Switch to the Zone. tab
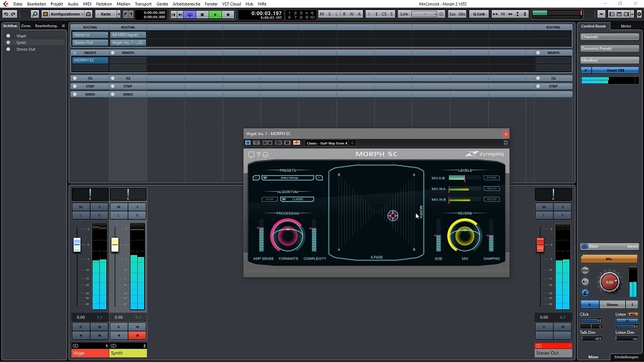The width and height of the screenshot is (644, 362). [26, 26]
